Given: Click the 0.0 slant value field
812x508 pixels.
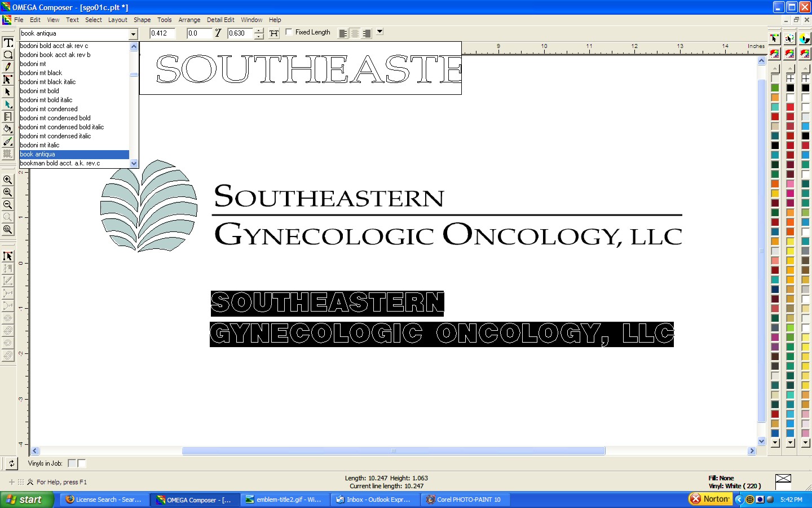Looking at the screenshot, I should [x=200, y=33].
